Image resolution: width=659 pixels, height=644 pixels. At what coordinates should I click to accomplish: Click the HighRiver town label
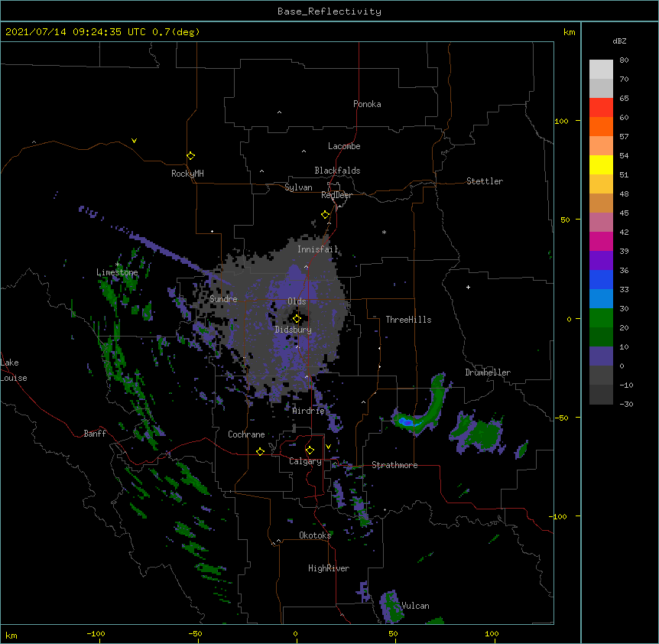click(329, 568)
